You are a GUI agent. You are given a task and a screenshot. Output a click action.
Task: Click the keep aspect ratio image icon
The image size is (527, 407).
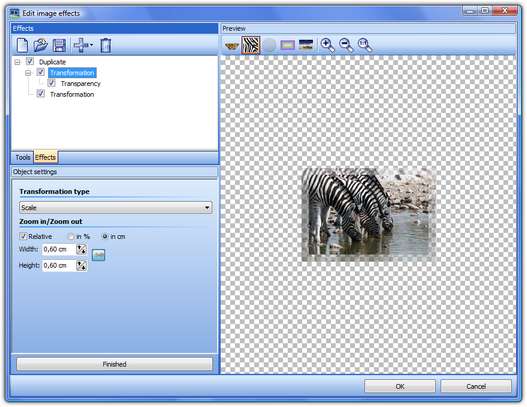[98, 255]
